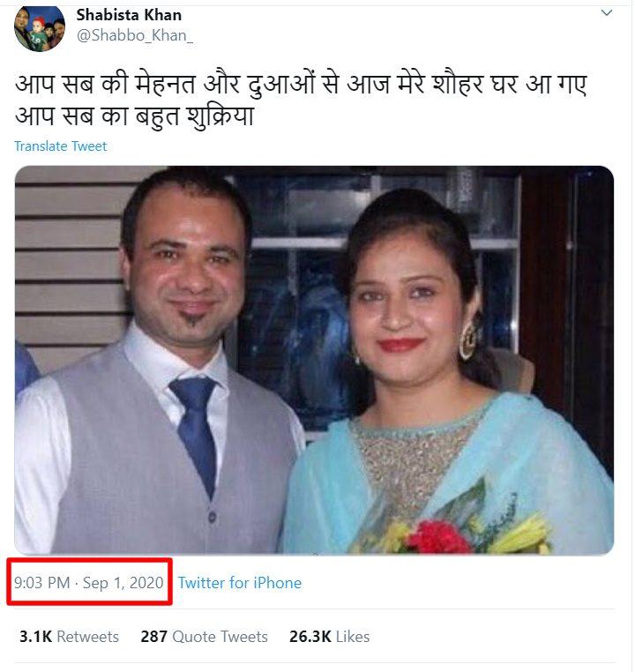
Task: Click the white shirt sleeve in the photo
Action: point(35,467)
